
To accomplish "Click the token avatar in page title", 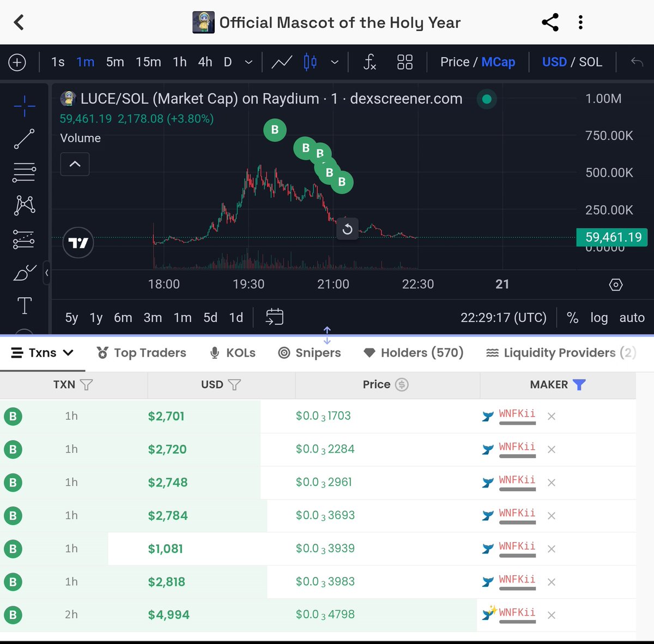I will coord(203,22).
